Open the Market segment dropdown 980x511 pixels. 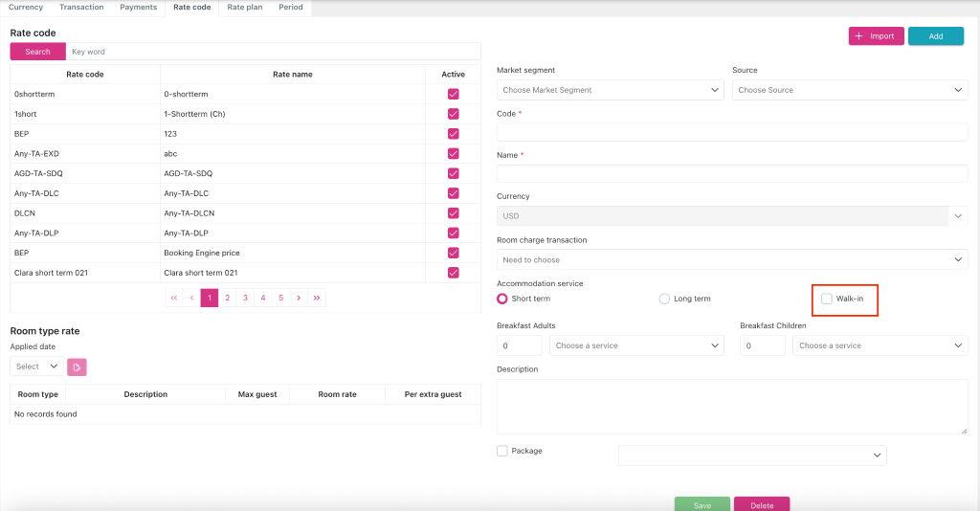610,90
